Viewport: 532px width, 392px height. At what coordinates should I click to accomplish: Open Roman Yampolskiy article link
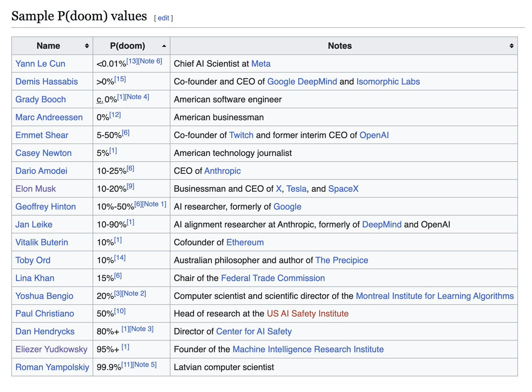[52, 367]
